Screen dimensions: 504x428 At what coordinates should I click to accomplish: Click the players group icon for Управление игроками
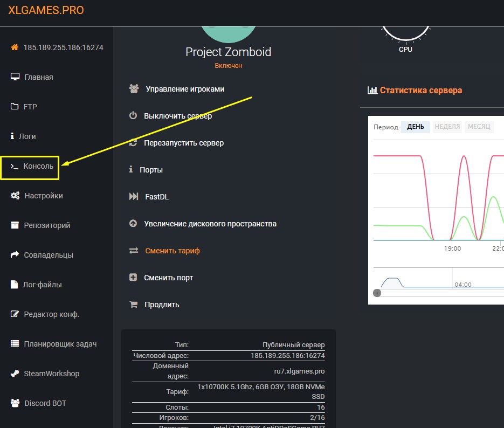[x=134, y=89]
